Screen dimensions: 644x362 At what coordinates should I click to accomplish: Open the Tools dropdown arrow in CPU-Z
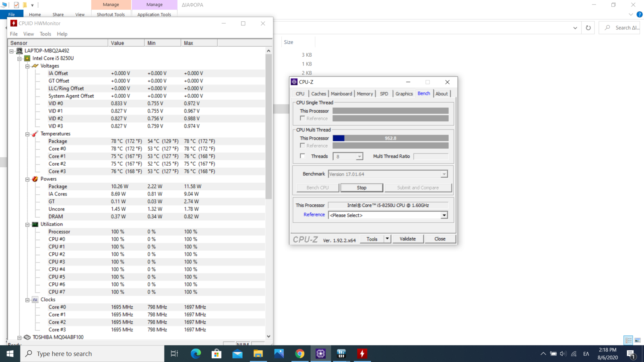click(x=387, y=239)
